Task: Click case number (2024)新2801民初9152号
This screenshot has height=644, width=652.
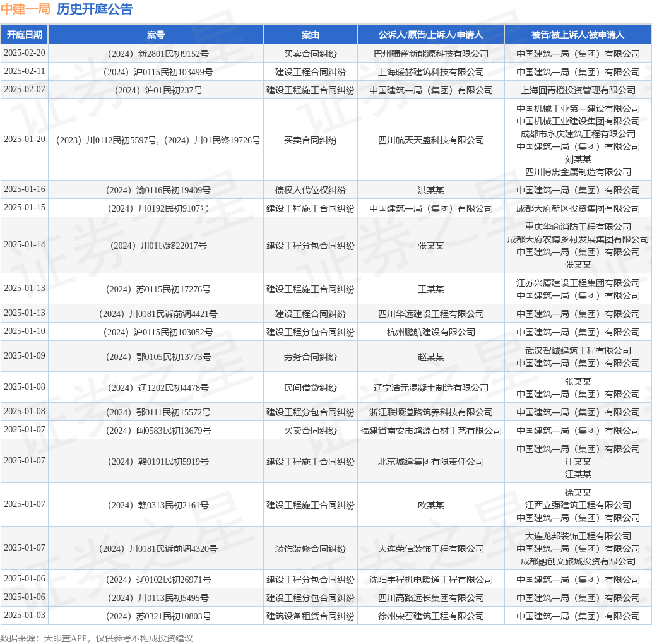Action: pyautogui.click(x=158, y=54)
